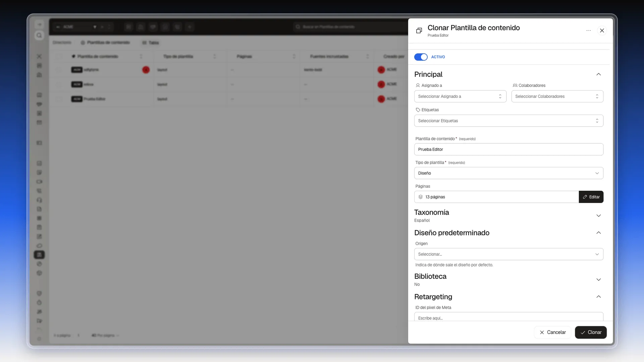Click the Cancelar button

click(552, 333)
